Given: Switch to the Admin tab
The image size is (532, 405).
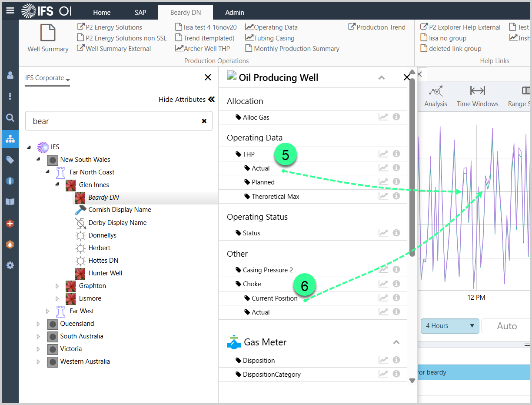Looking at the screenshot, I should click(234, 12).
